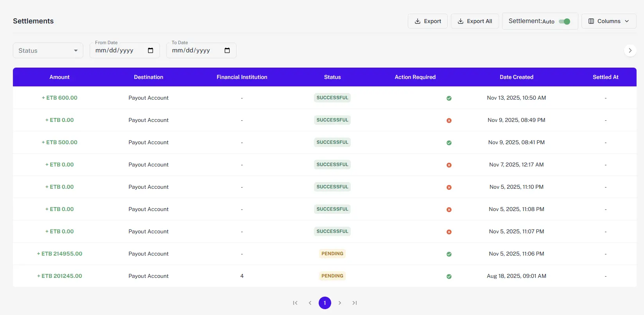Go to the last page of results
The width and height of the screenshot is (644, 315).
coord(355,303)
